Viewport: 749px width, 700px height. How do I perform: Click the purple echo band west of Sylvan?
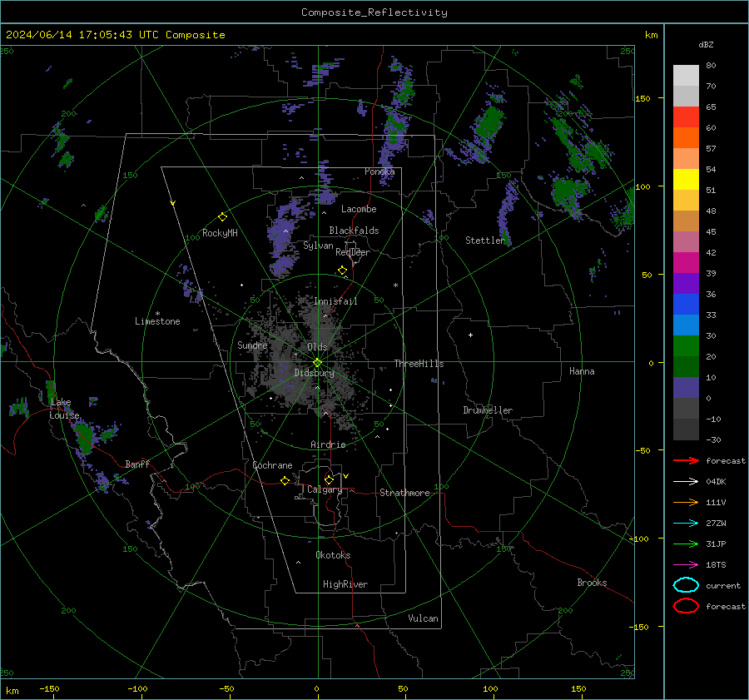pyautogui.click(x=285, y=239)
